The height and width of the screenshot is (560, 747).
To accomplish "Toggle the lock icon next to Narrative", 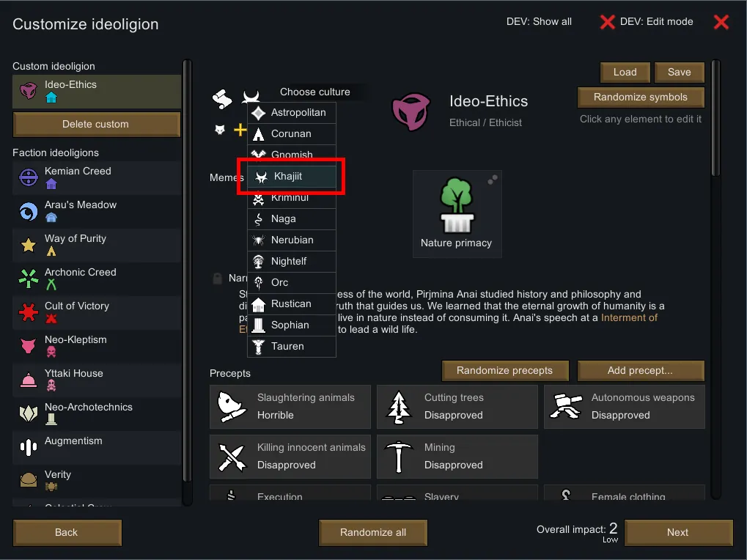I will pyautogui.click(x=217, y=279).
